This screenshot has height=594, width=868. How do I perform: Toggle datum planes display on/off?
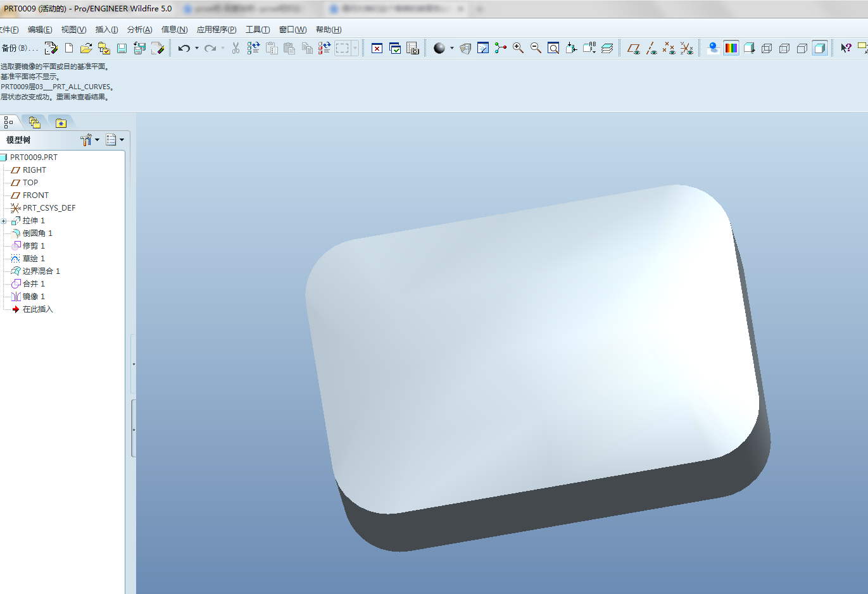633,48
